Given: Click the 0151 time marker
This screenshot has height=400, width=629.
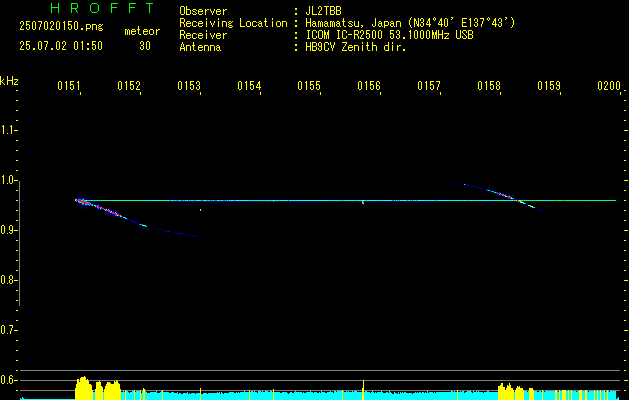Looking at the screenshot, I should click(69, 86).
